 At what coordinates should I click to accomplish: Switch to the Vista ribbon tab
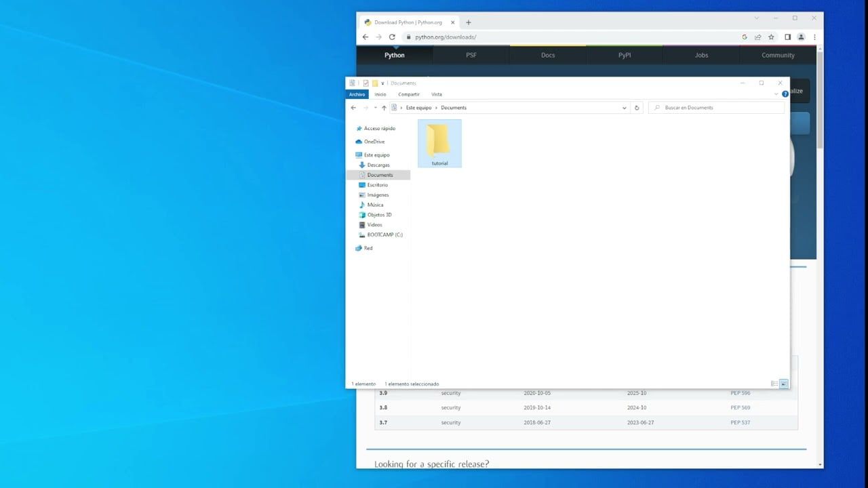(437, 94)
